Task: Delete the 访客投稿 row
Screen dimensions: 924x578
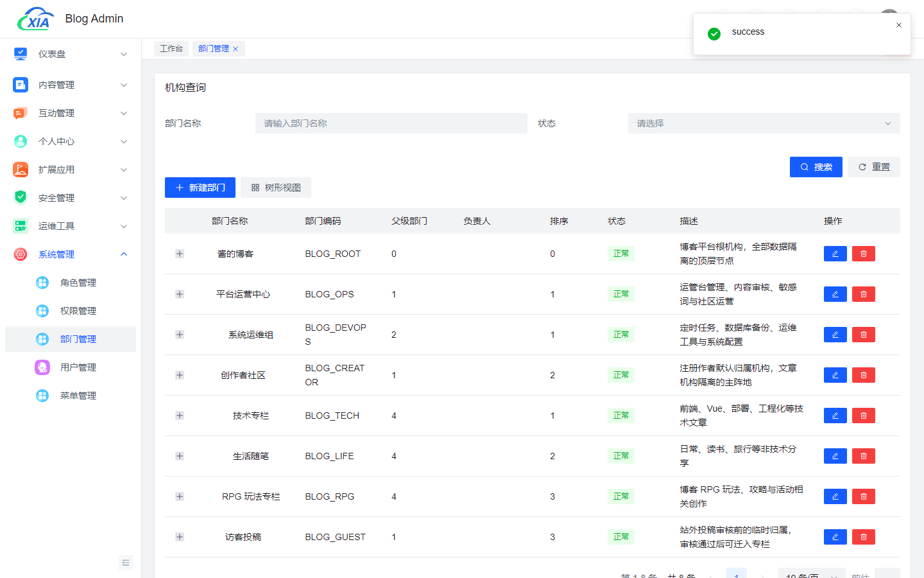Action: click(x=864, y=537)
